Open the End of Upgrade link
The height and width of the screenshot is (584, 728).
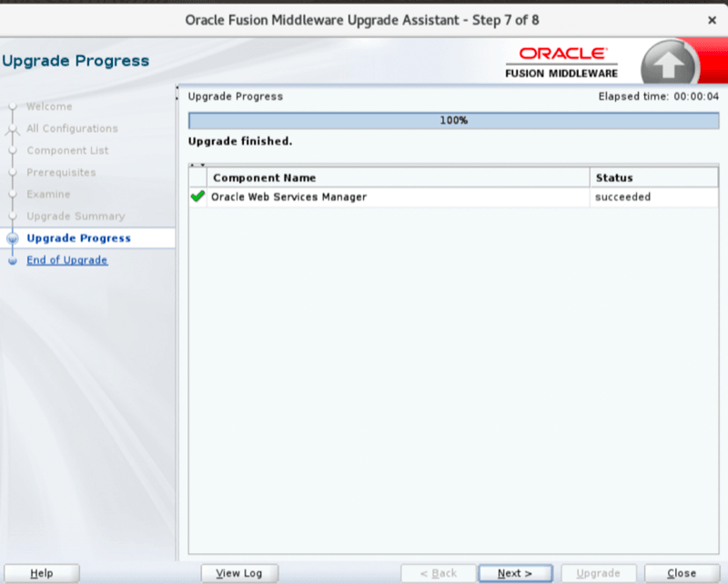[x=66, y=260]
